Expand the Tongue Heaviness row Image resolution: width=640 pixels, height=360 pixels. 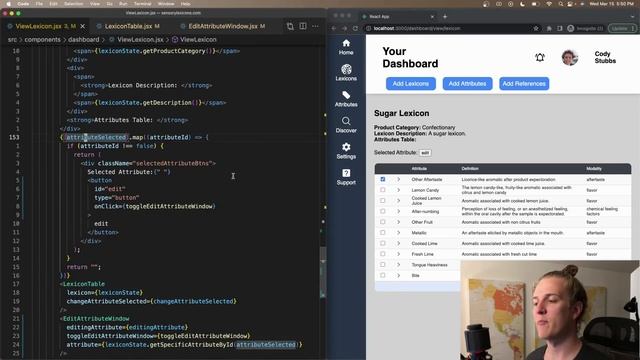click(x=398, y=264)
